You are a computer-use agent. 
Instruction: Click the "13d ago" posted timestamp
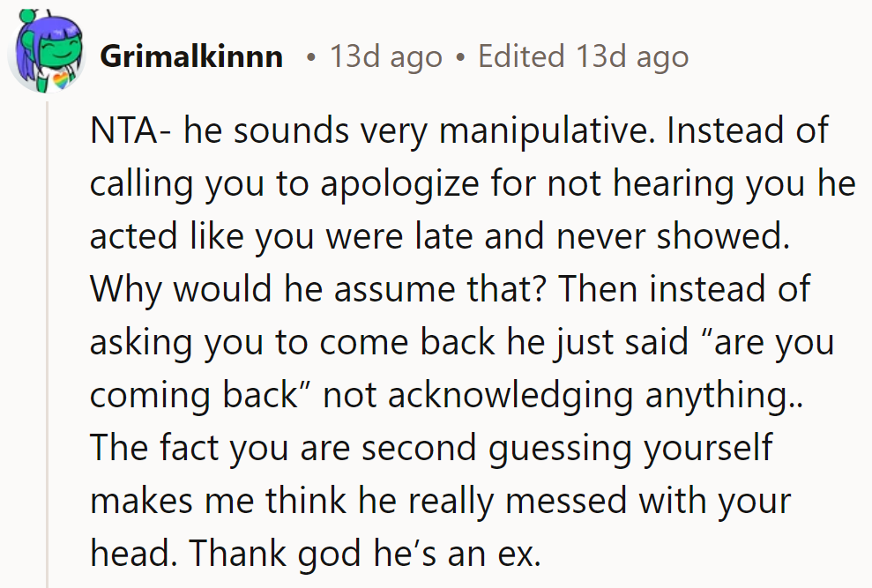(x=385, y=57)
